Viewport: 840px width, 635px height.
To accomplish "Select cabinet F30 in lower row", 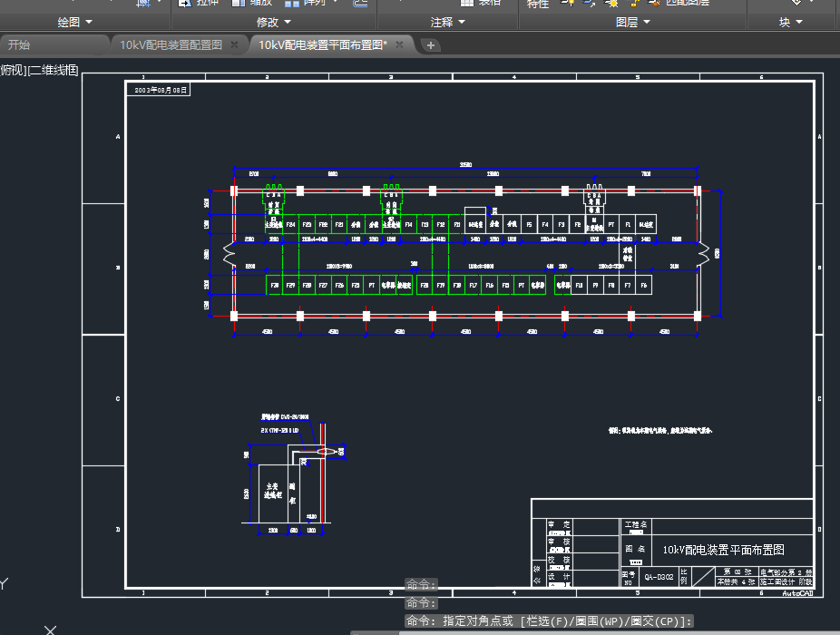I will (x=274, y=285).
